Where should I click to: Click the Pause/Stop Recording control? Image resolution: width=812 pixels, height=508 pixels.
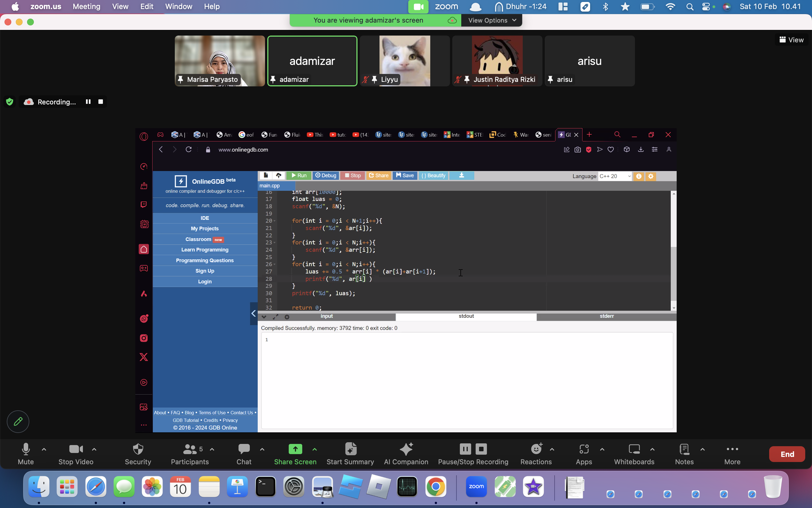tap(473, 454)
